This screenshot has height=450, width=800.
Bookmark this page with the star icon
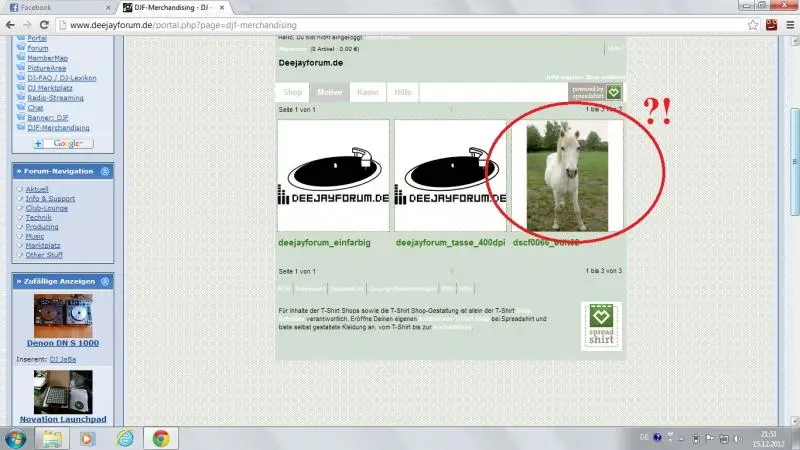753,24
